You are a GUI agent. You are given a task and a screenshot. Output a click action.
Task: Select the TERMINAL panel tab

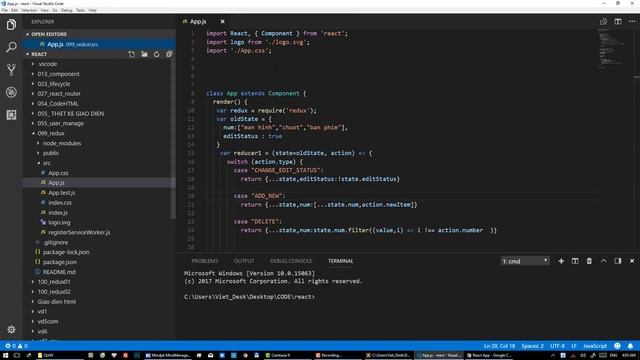pyautogui.click(x=341, y=261)
